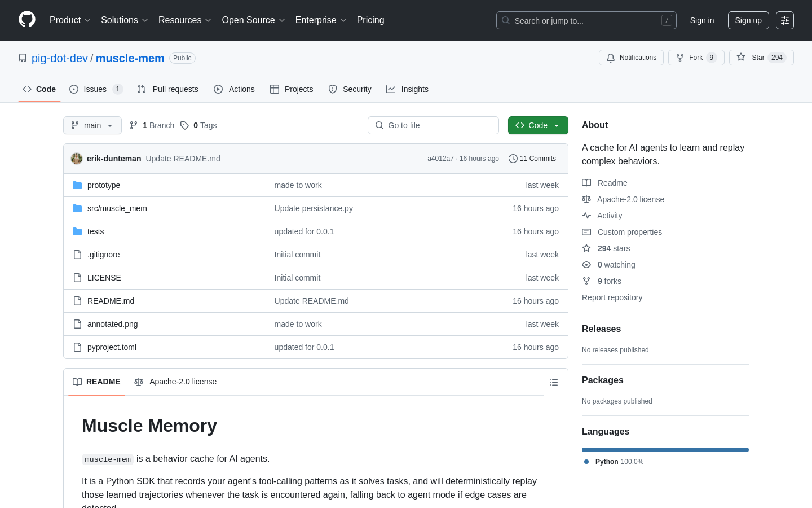Open the README.md file

111,301
